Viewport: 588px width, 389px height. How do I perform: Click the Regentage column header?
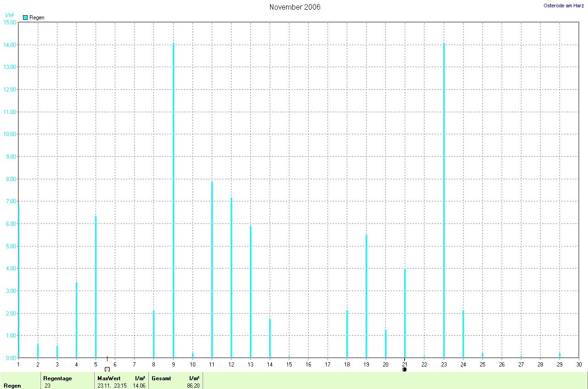(57, 378)
